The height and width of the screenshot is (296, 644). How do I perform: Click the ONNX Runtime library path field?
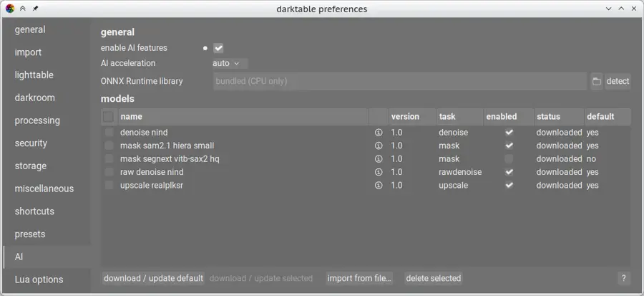coord(400,81)
